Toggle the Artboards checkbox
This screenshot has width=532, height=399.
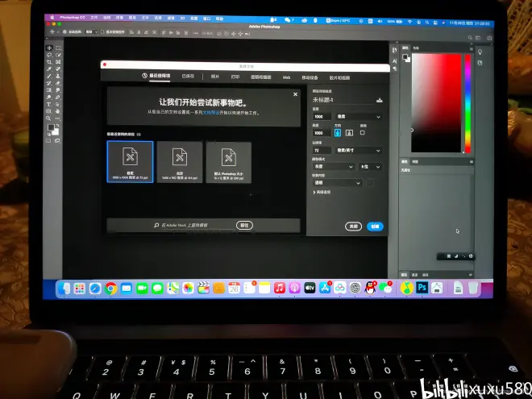[x=363, y=133]
